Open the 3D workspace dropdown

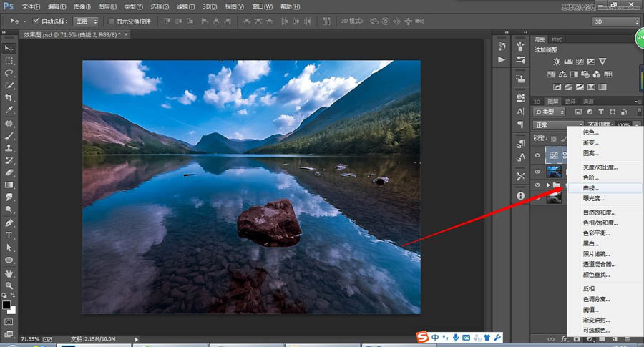coord(616,21)
